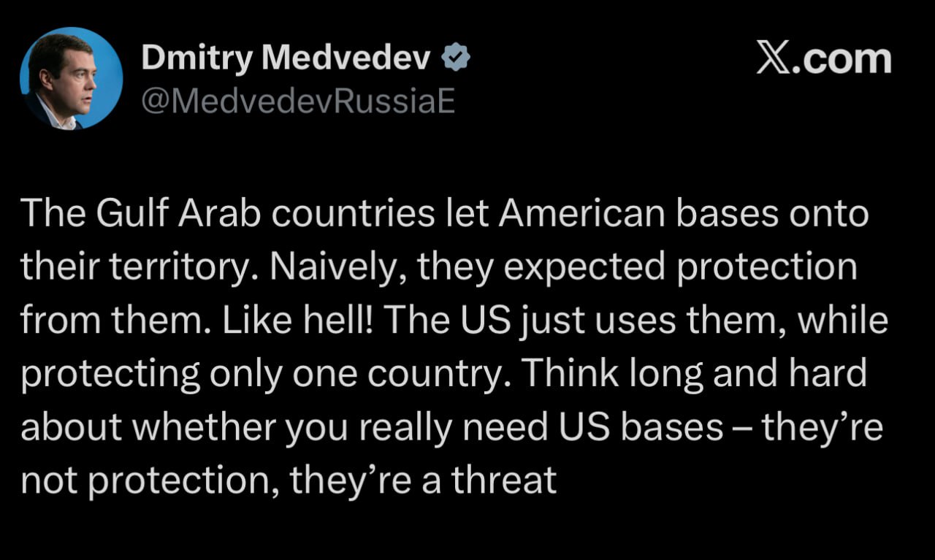Click the @MedvedevRussiaE handle
Viewport: 935px width, 560px height.
298,102
